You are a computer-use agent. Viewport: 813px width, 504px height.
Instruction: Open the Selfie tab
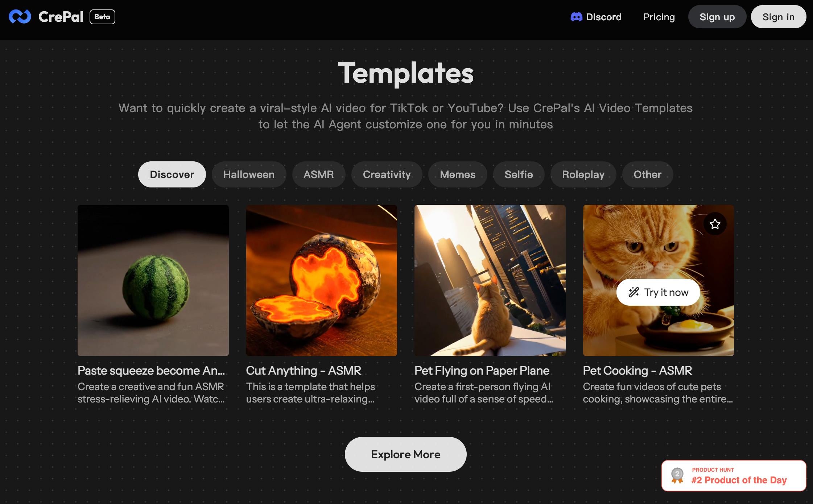[519, 174]
